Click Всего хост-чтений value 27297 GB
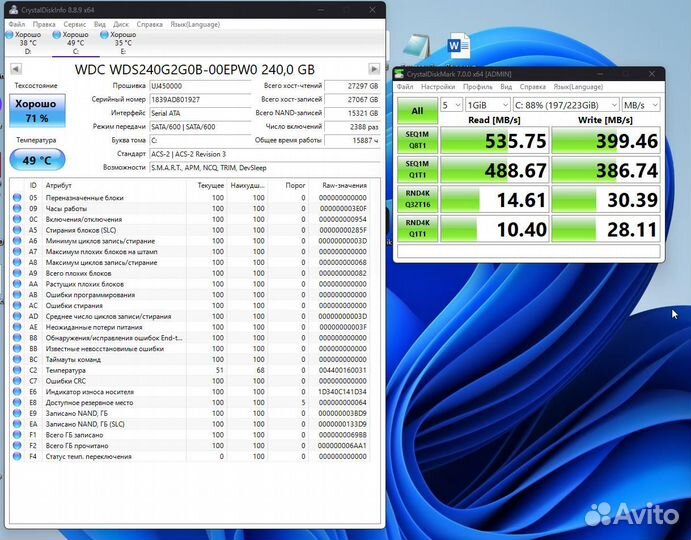Screen dimensions: 691x540 click(353, 86)
